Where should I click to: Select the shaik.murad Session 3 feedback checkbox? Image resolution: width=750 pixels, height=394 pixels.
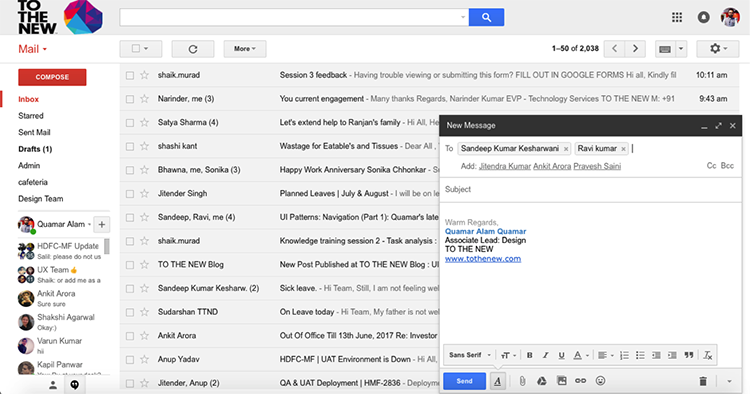tap(130, 76)
